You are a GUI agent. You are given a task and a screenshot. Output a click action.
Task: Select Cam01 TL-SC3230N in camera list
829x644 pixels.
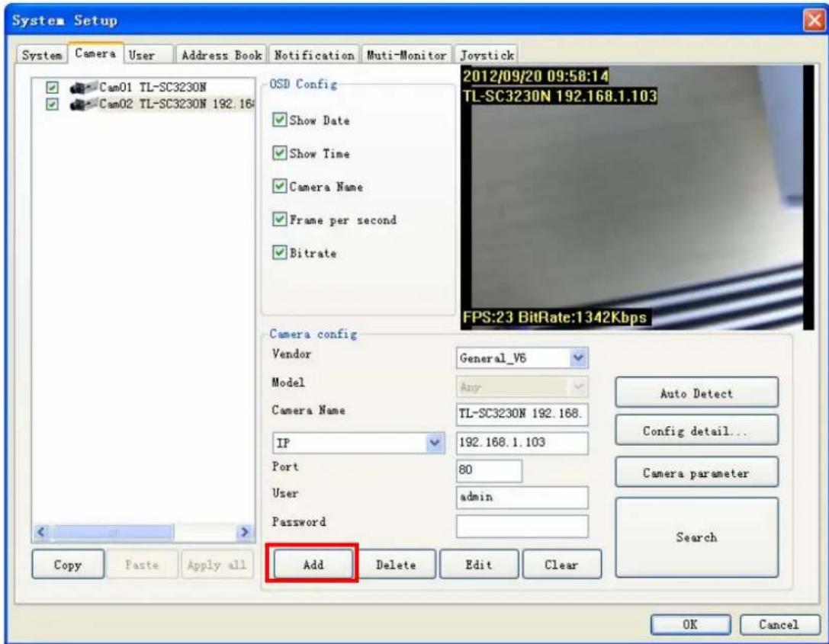click(x=153, y=87)
